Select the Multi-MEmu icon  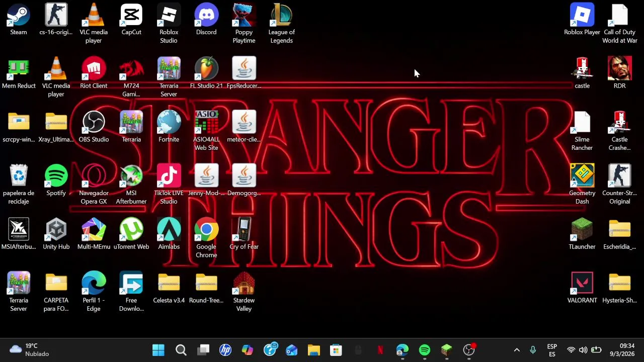click(94, 234)
